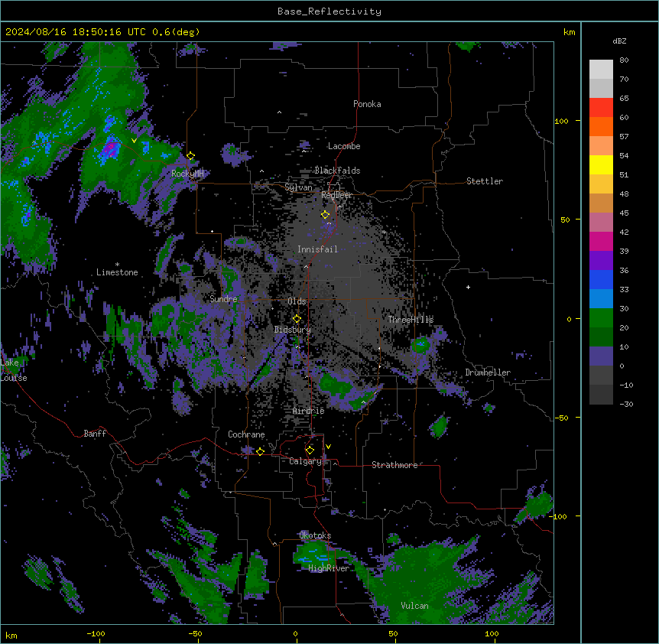This screenshot has height=644, width=659.
Task: Click the dBZ legend heading
Action: click(x=619, y=41)
